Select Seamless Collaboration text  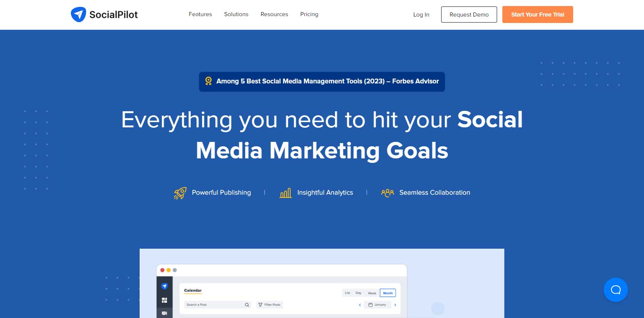click(x=435, y=193)
